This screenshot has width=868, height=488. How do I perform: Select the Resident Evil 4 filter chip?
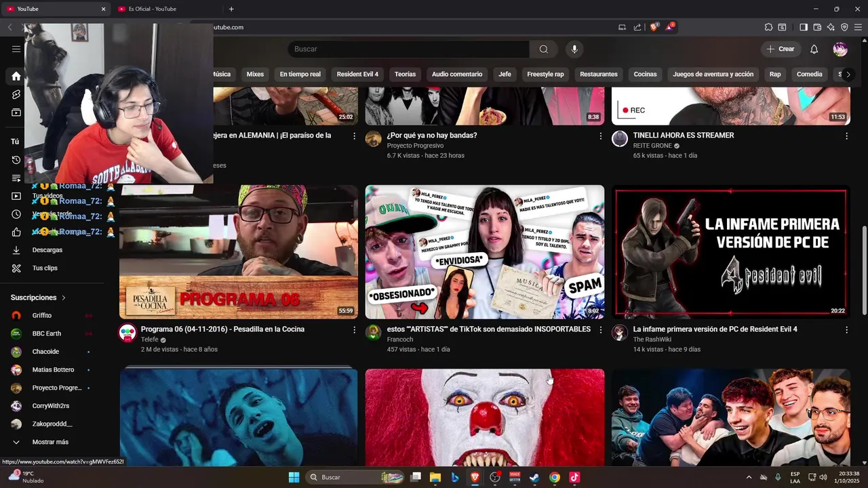pos(357,75)
